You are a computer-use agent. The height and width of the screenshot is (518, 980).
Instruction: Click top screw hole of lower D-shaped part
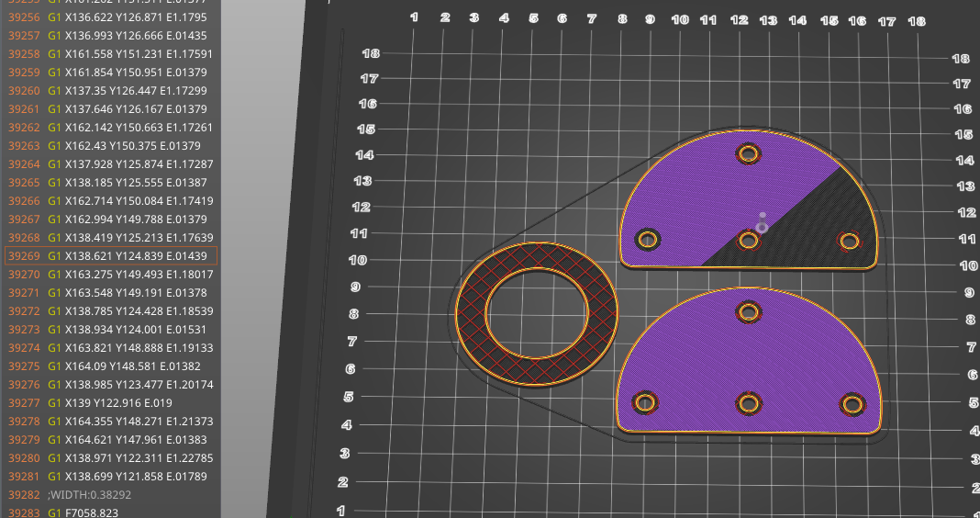749,311
